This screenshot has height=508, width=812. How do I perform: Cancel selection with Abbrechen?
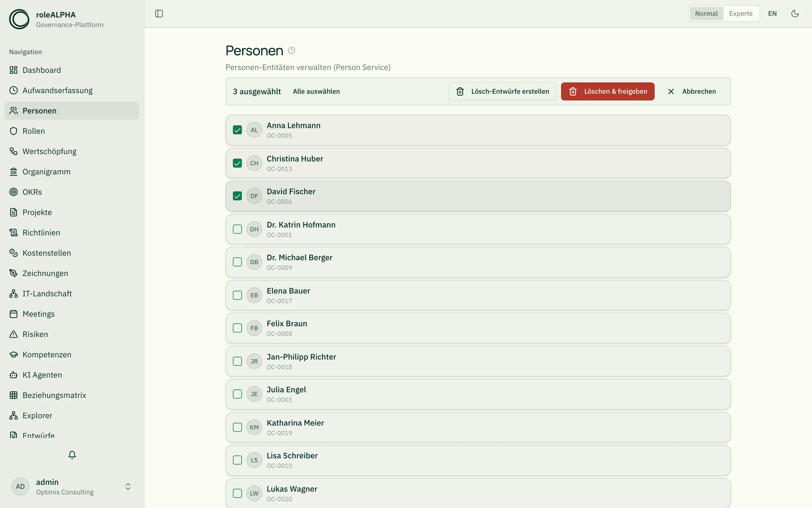(x=692, y=91)
